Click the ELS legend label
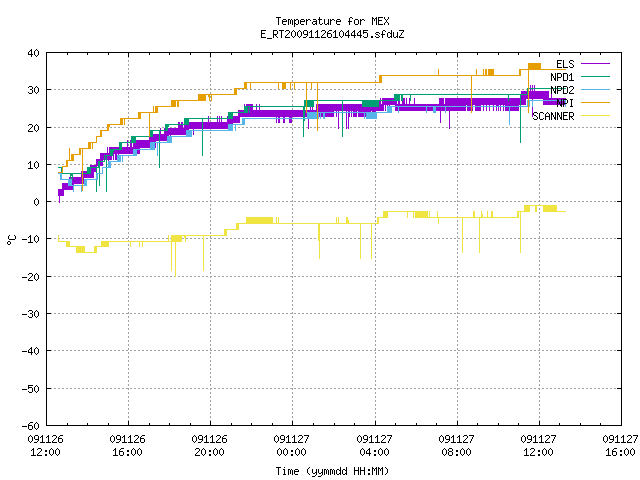Image resolution: width=640 pixels, height=480 pixels. point(565,64)
